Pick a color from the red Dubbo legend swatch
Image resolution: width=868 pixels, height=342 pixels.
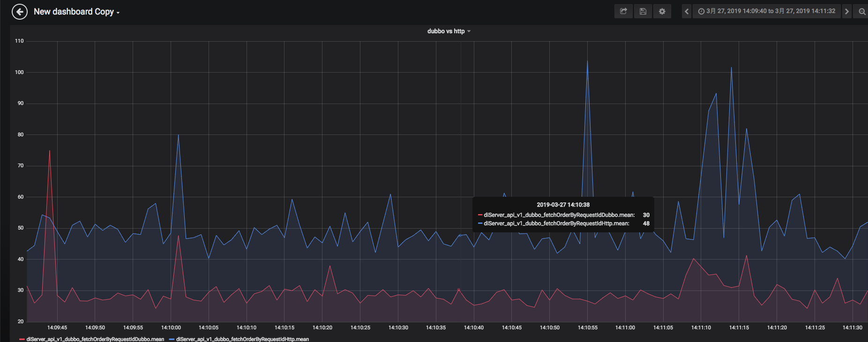[x=22, y=339]
